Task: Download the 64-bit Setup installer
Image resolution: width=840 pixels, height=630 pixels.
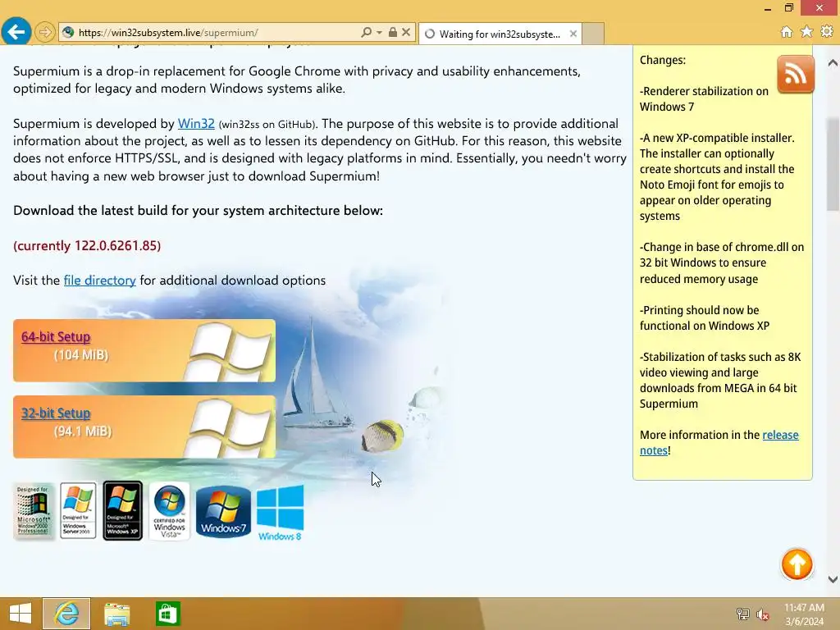Action: click(x=56, y=337)
